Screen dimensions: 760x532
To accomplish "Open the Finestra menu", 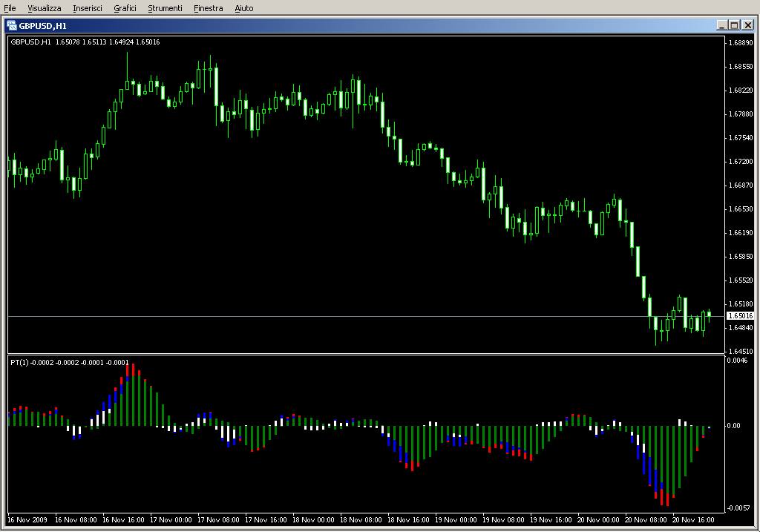I will pyautogui.click(x=208, y=8).
